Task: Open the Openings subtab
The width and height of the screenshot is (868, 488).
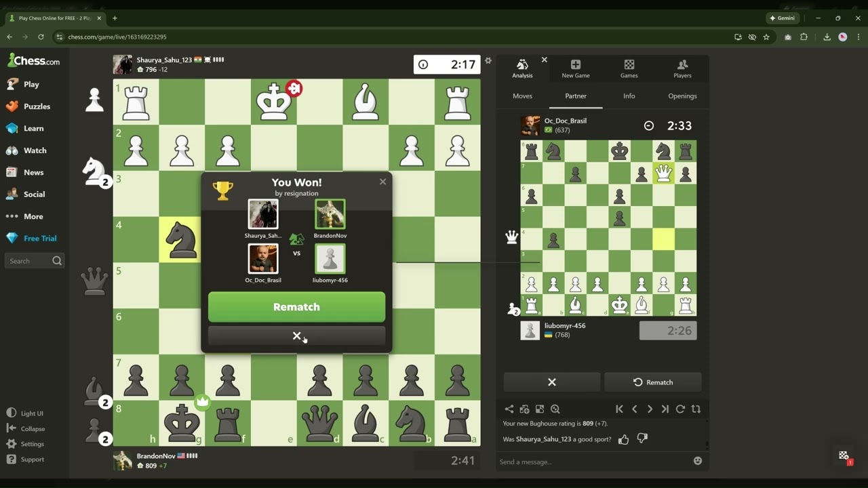Action: pyautogui.click(x=682, y=96)
